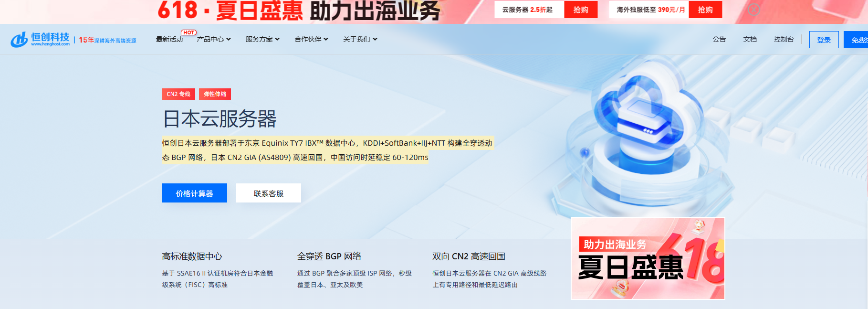Click the 海外独服低至 390元/月 offer text

point(651,10)
